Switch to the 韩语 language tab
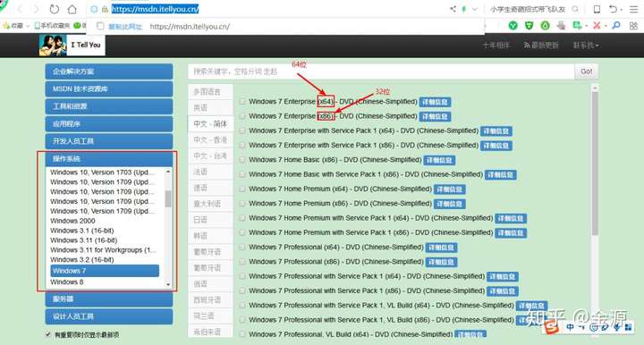 pos(210,236)
